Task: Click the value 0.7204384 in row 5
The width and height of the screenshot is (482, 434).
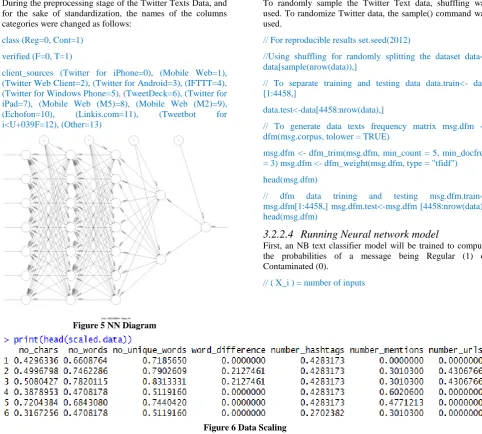Action: [x=36, y=403]
